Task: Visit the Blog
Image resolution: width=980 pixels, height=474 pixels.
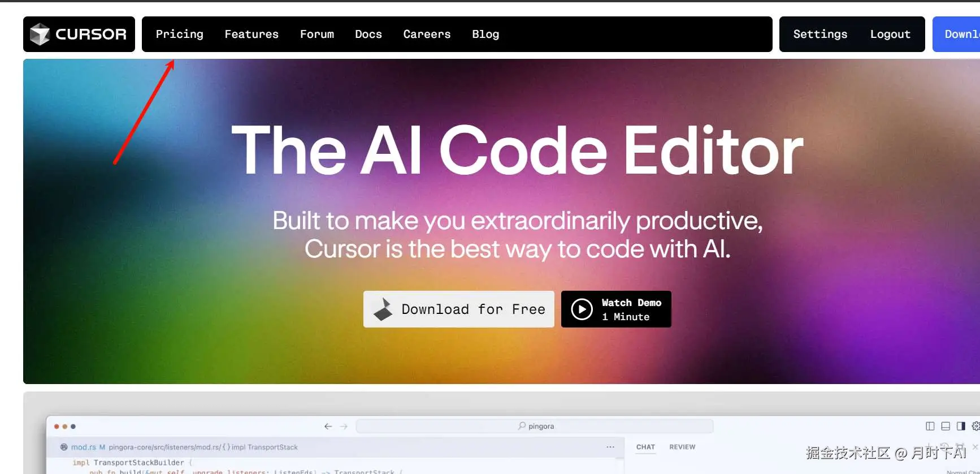Action: (485, 34)
